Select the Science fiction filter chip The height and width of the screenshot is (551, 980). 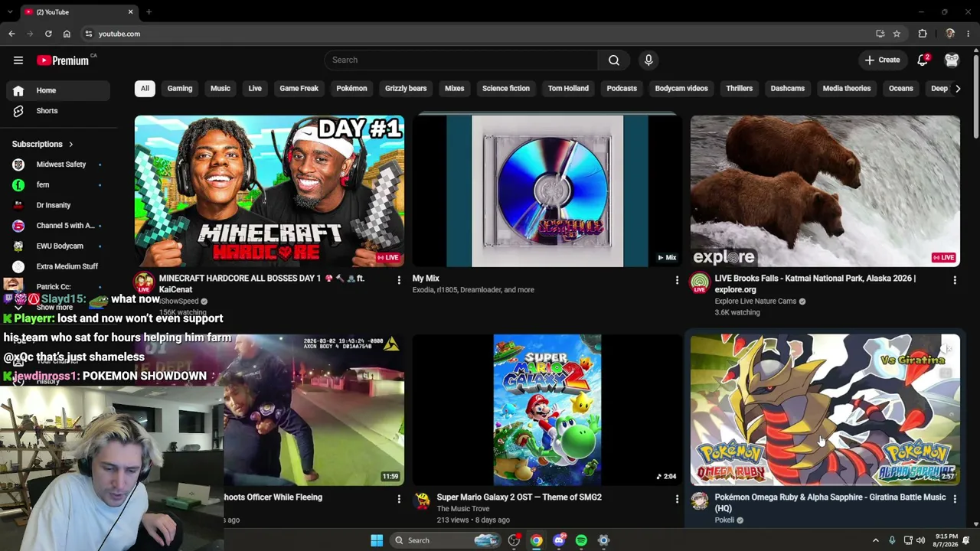click(x=506, y=89)
